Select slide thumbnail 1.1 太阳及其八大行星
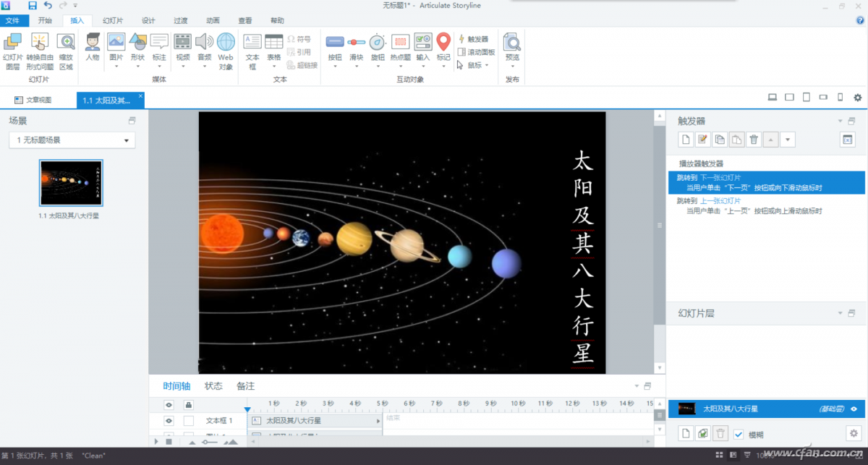Screen dimensions: 868x465 71,183
